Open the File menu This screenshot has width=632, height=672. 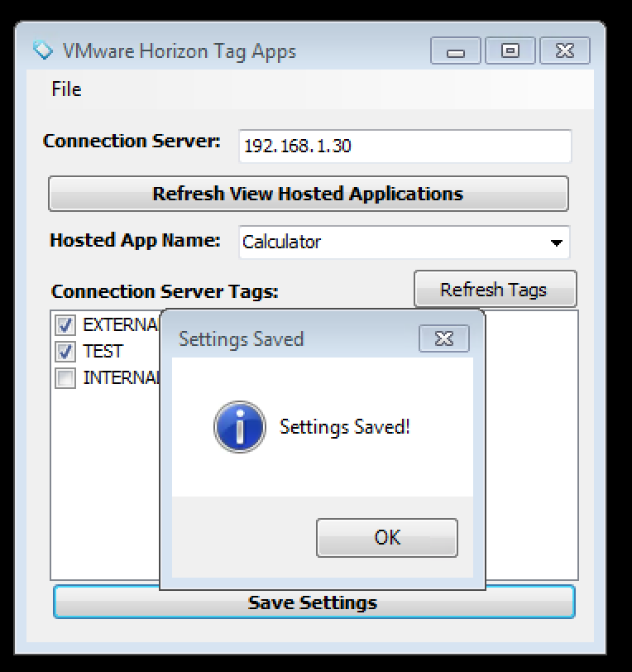[x=66, y=89]
